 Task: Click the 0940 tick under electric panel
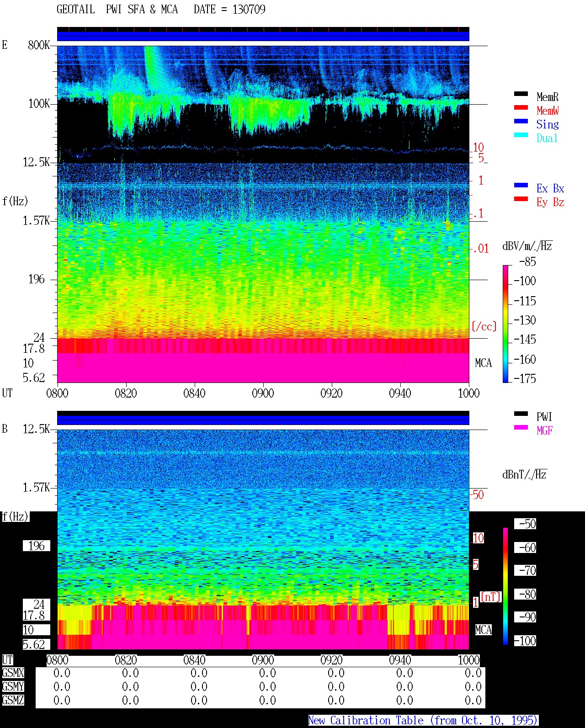coord(400,393)
